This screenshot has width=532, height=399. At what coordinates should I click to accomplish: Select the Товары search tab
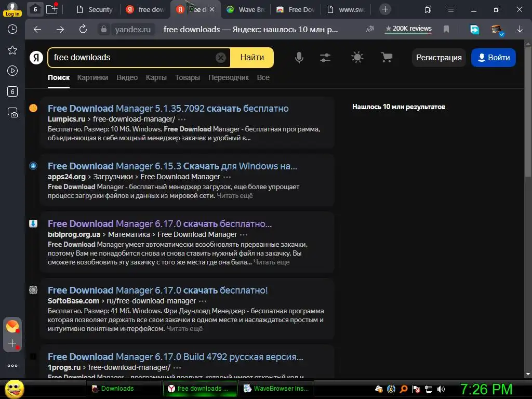coord(187,77)
